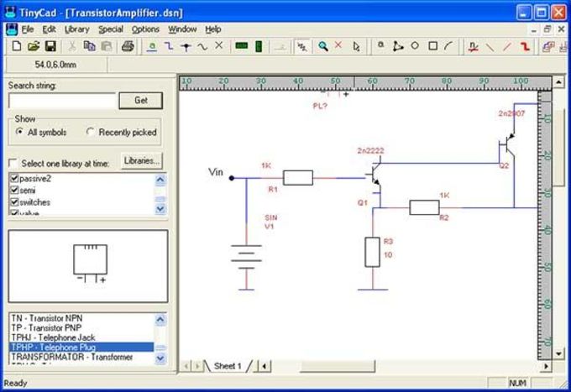Select TP - Transistor PNP symbol

(x=81, y=327)
